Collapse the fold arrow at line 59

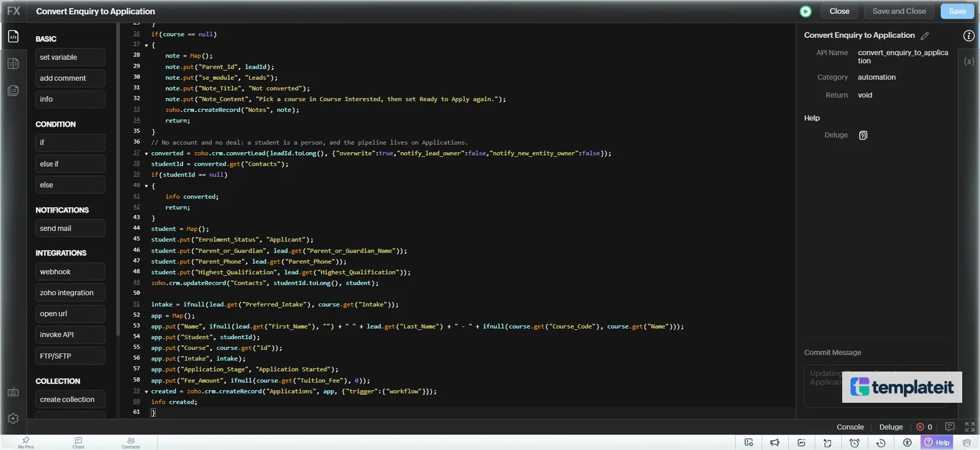tap(146, 392)
